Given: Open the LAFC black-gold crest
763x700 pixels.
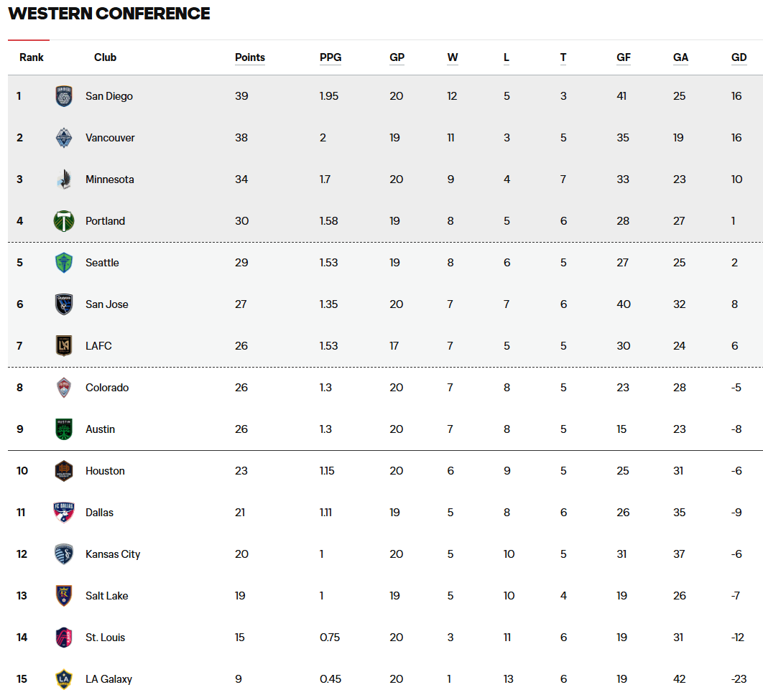Looking at the screenshot, I should (64, 345).
